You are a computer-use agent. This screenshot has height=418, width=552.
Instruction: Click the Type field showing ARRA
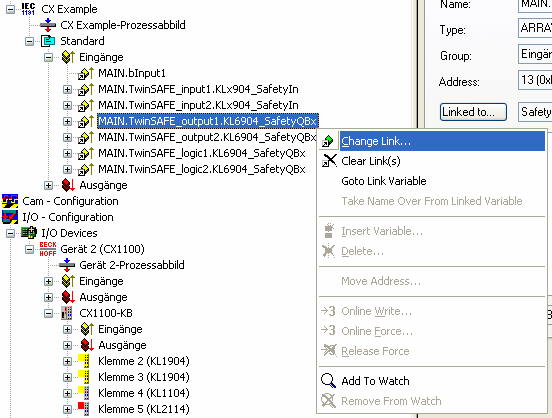(535, 28)
